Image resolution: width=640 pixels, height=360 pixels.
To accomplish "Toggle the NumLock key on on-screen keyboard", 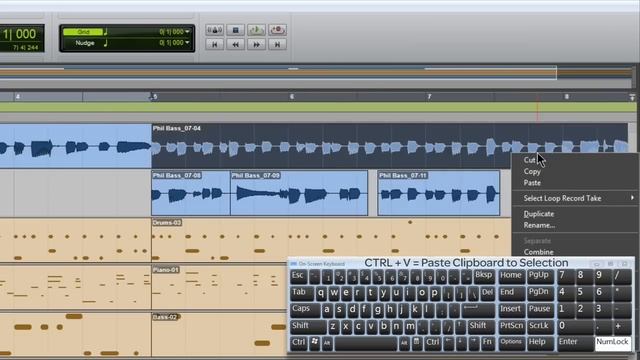I will pyautogui.click(x=613, y=343).
